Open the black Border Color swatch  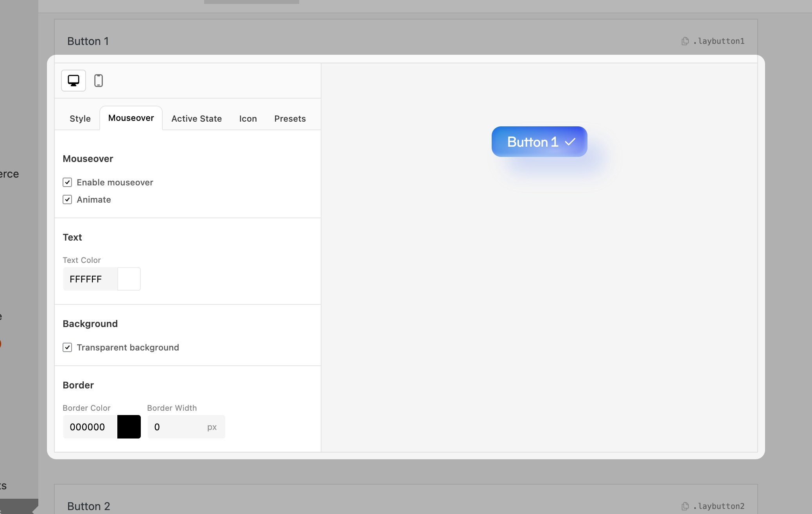(x=129, y=427)
